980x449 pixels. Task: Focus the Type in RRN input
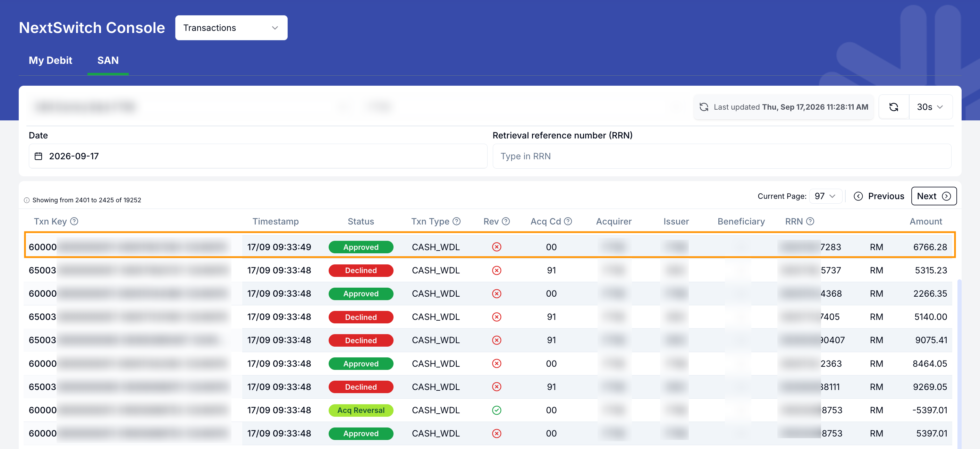(722, 156)
